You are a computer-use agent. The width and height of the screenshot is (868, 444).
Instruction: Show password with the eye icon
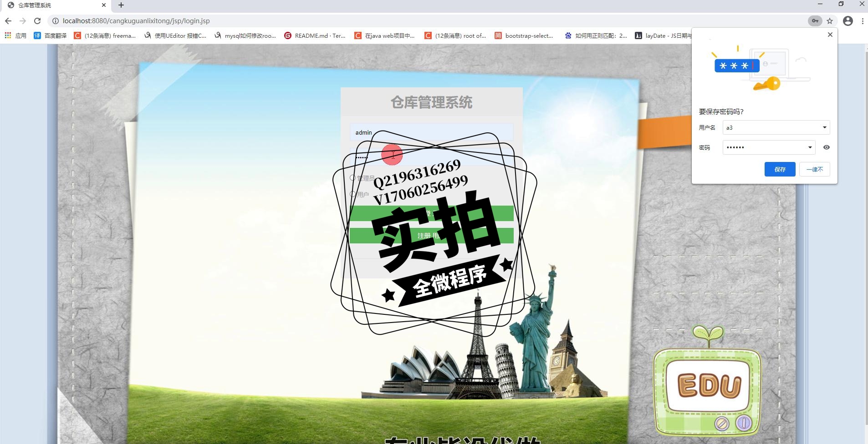[827, 147]
